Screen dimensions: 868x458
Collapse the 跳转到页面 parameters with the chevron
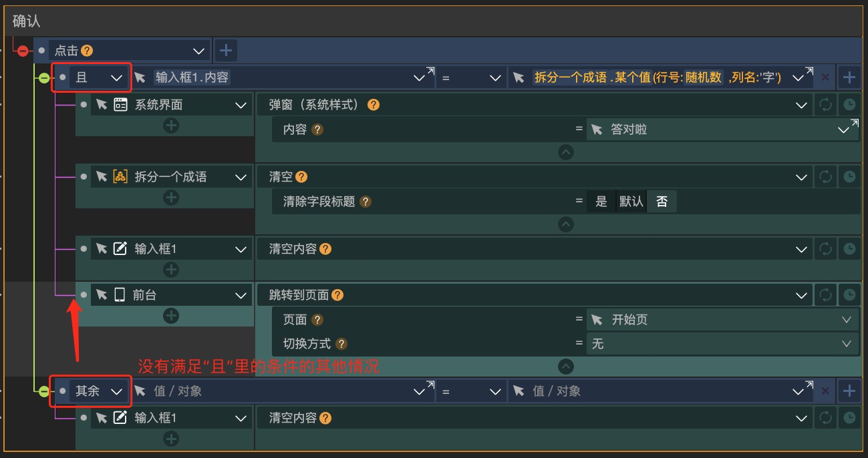pos(565,366)
